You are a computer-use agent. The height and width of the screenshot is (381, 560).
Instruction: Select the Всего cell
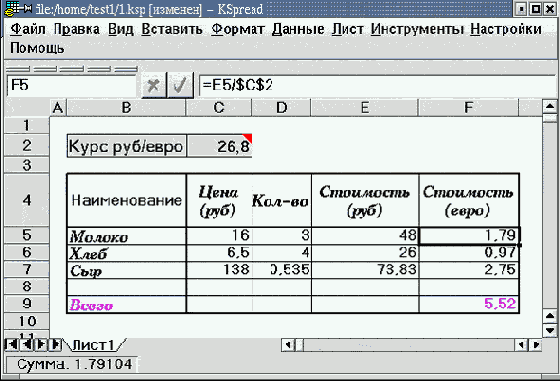tap(126, 305)
